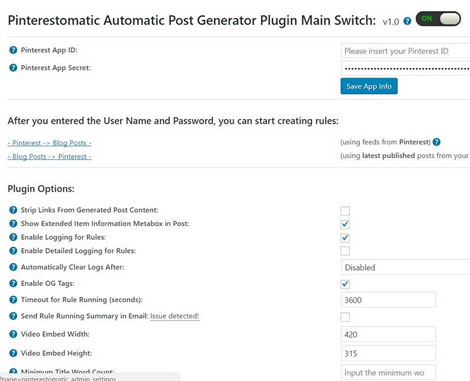Click the Timeout field showing 3600

click(388, 300)
